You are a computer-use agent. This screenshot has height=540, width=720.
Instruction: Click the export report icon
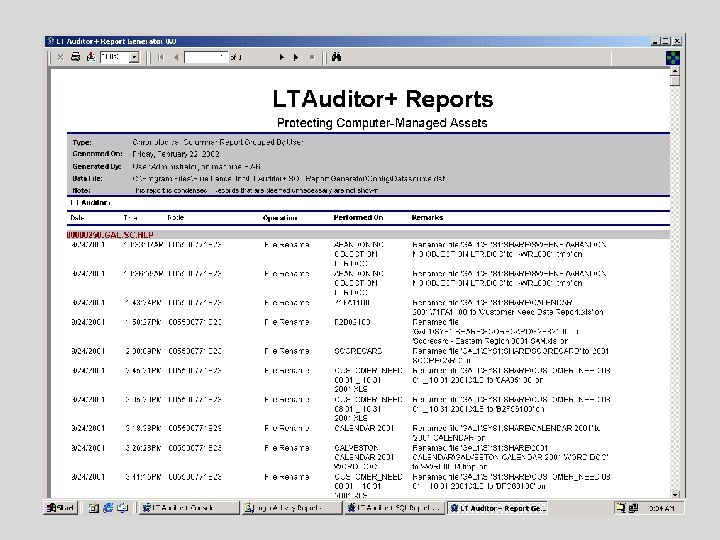pos(90,57)
